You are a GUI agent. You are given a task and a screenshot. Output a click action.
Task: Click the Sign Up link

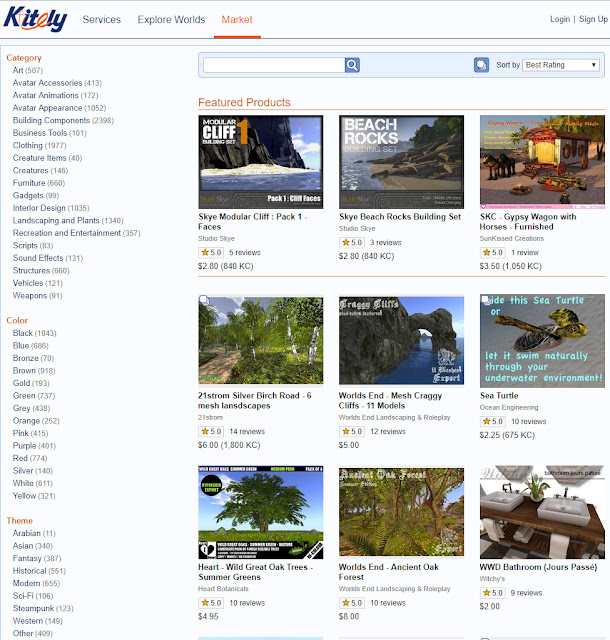point(593,19)
